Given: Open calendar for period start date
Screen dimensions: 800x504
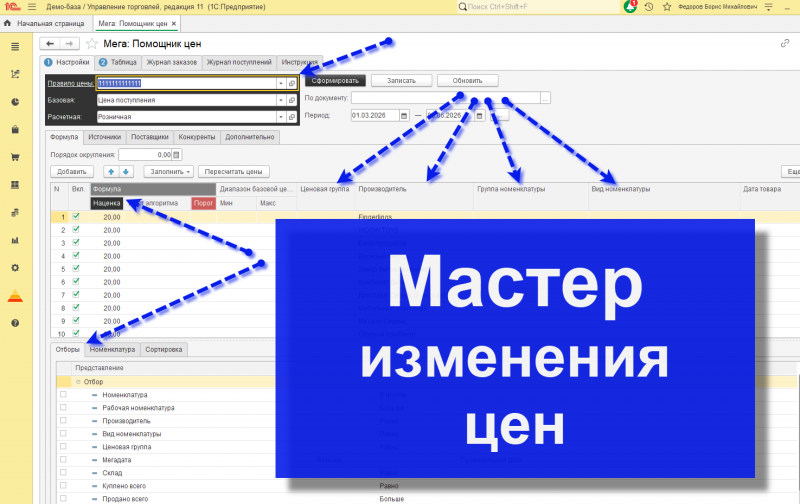Looking at the screenshot, I should 404,116.
